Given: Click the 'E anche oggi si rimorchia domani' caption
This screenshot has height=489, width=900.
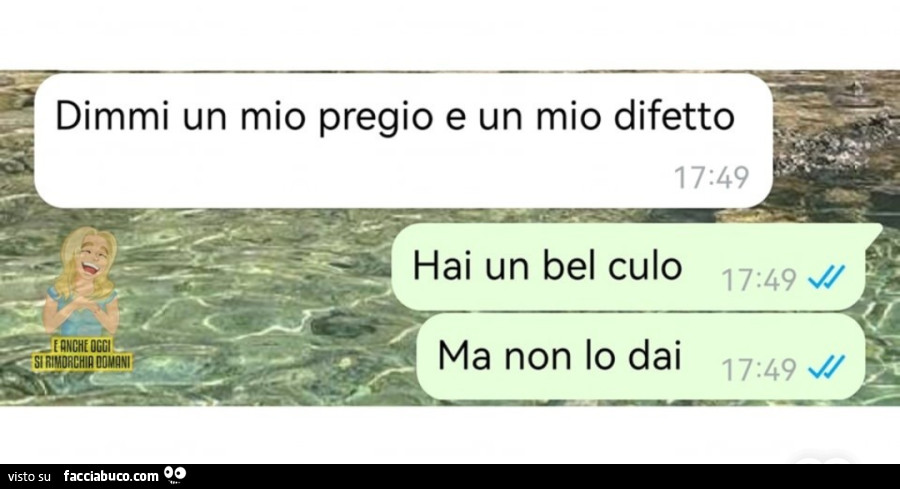Looking at the screenshot, I should pos(82,355).
